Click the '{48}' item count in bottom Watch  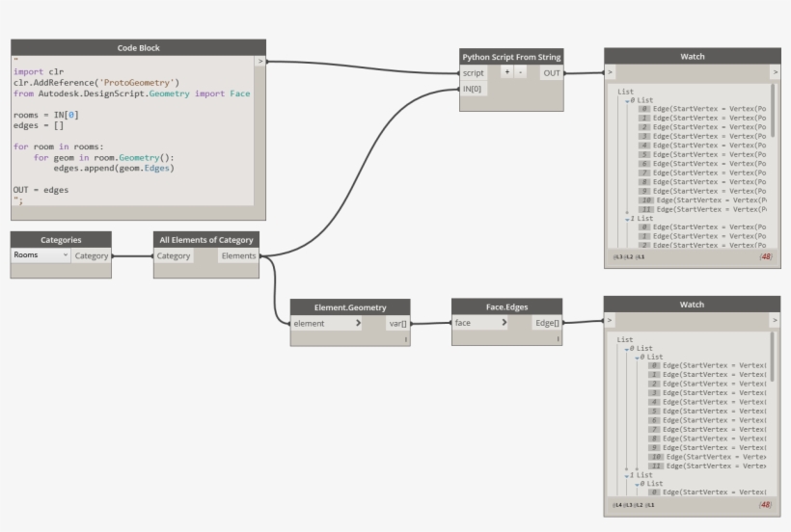765,505
